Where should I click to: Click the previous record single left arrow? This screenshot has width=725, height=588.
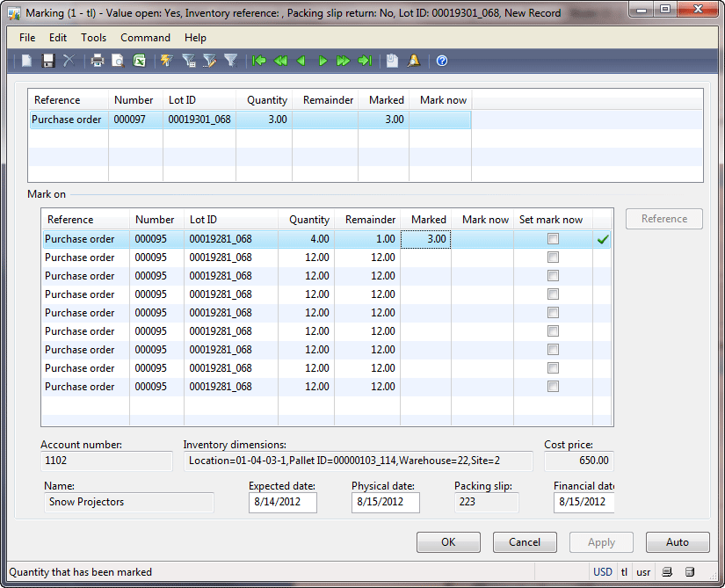(x=301, y=61)
